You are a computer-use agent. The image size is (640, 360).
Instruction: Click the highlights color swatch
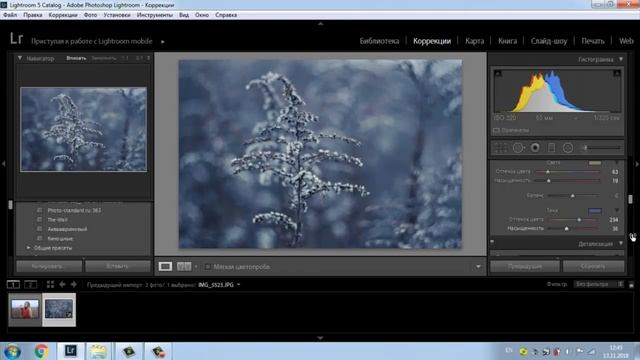point(595,162)
